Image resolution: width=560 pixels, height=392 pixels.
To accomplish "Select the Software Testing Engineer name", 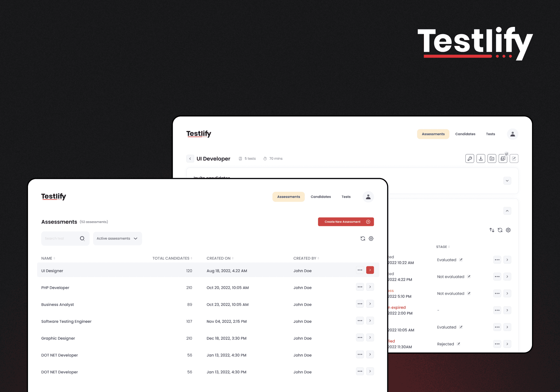I will (x=66, y=321).
